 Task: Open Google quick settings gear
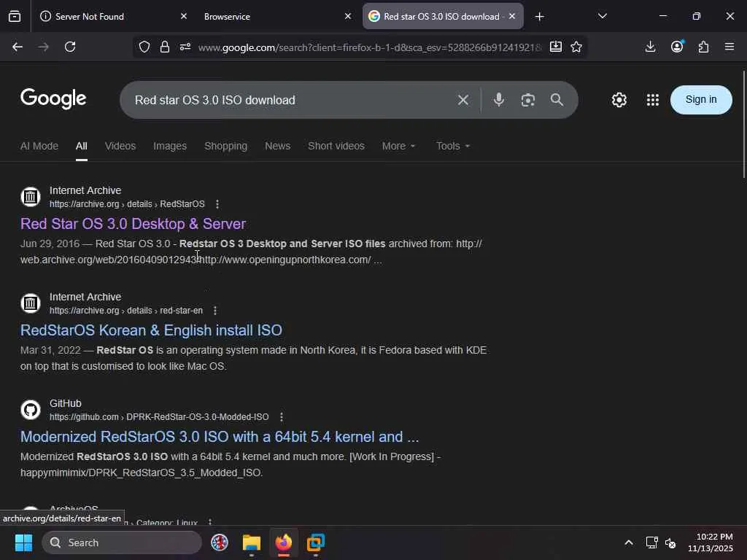[619, 100]
